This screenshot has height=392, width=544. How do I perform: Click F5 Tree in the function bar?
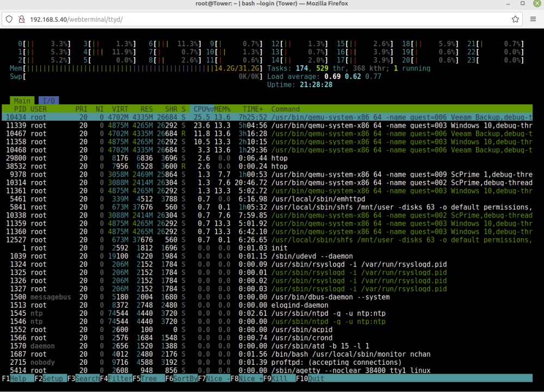coord(149,378)
